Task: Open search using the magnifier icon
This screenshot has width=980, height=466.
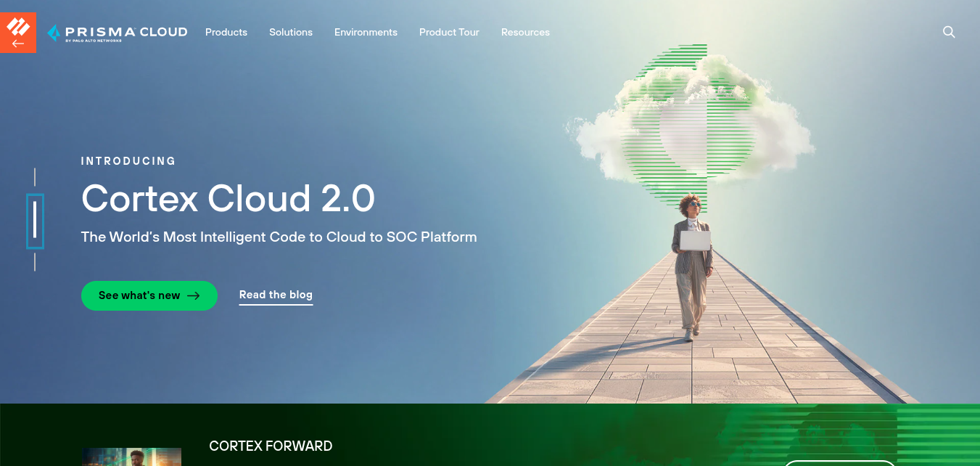Action: coord(949,32)
